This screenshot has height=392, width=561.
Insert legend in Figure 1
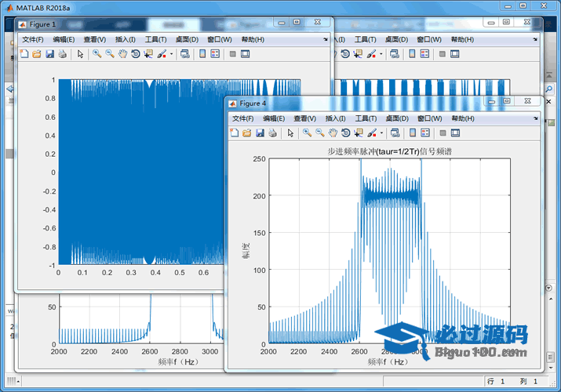coord(215,54)
